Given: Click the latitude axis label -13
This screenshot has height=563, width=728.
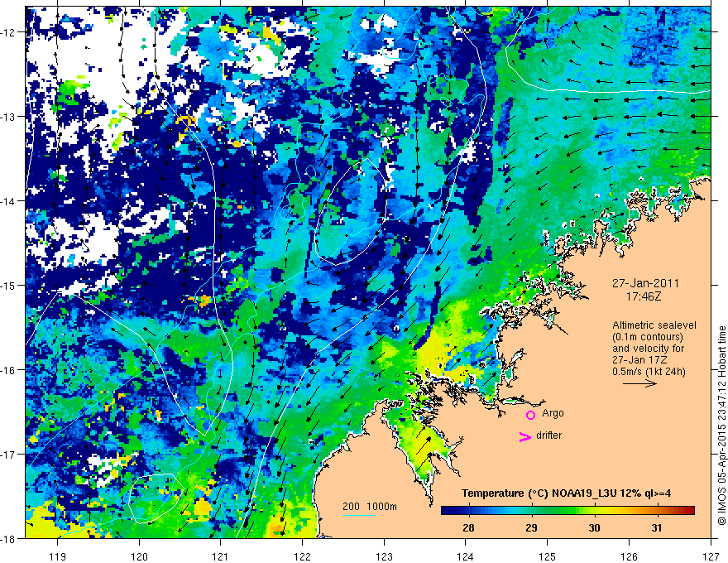Looking at the screenshot, I should pos(8,117).
